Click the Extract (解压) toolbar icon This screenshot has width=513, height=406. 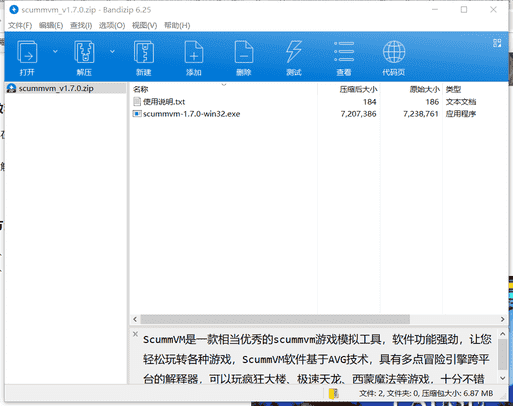coord(84,52)
